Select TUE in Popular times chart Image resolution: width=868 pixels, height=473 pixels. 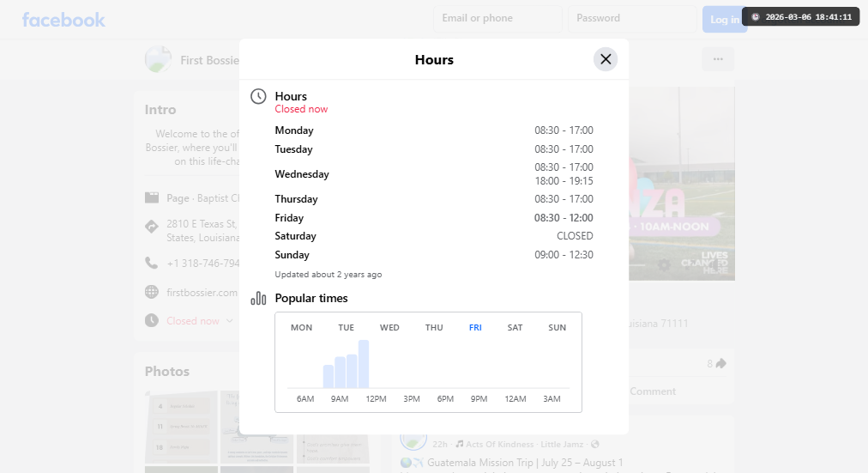coord(346,327)
